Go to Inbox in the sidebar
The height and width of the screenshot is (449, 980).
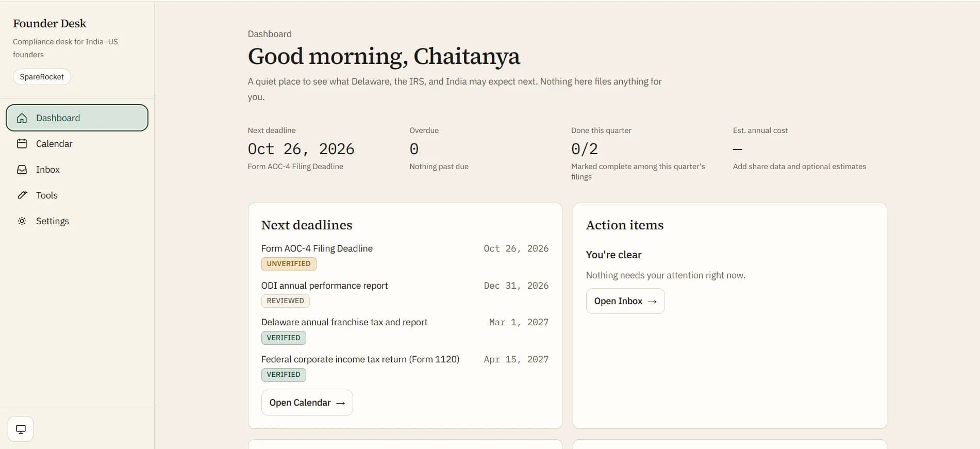click(x=77, y=170)
